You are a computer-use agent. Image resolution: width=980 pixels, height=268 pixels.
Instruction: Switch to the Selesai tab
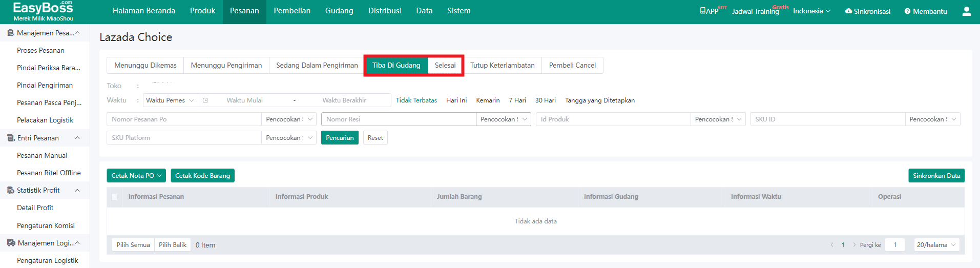pos(445,66)
